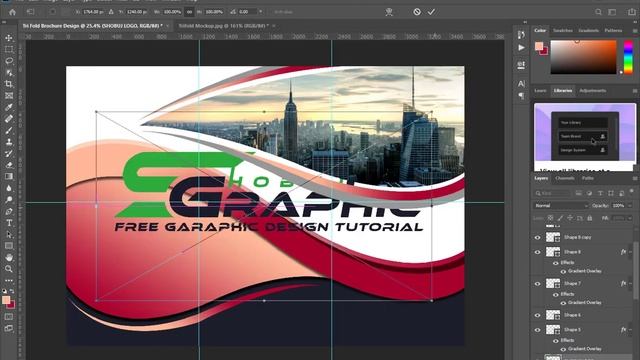
Task: Select the Move tool
Action: tap(9, 38)
